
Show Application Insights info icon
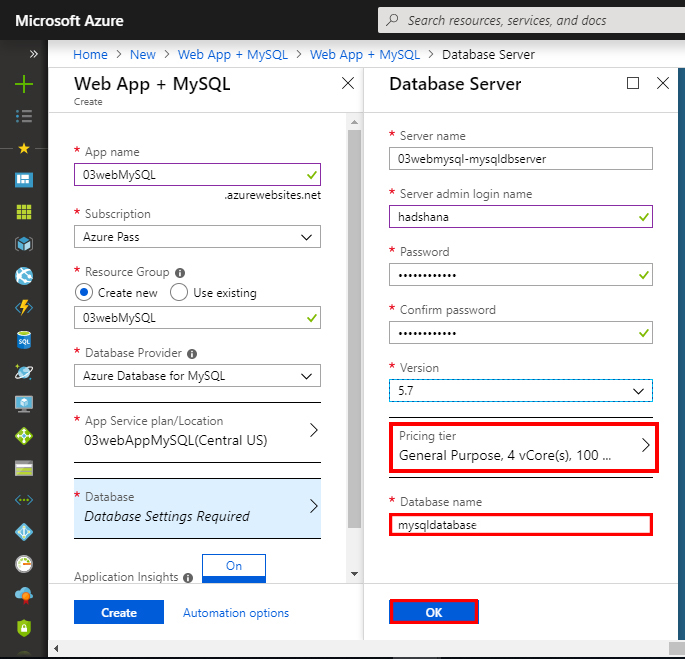188,578
